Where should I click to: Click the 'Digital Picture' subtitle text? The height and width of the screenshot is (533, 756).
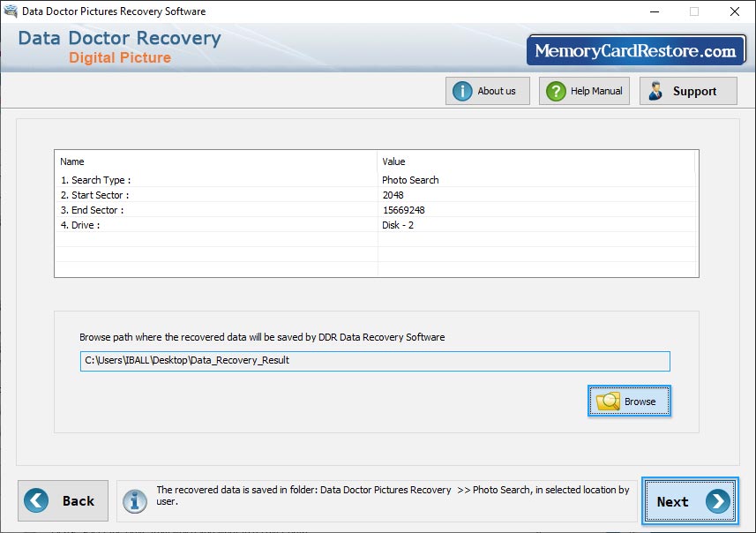pos(120,57)
